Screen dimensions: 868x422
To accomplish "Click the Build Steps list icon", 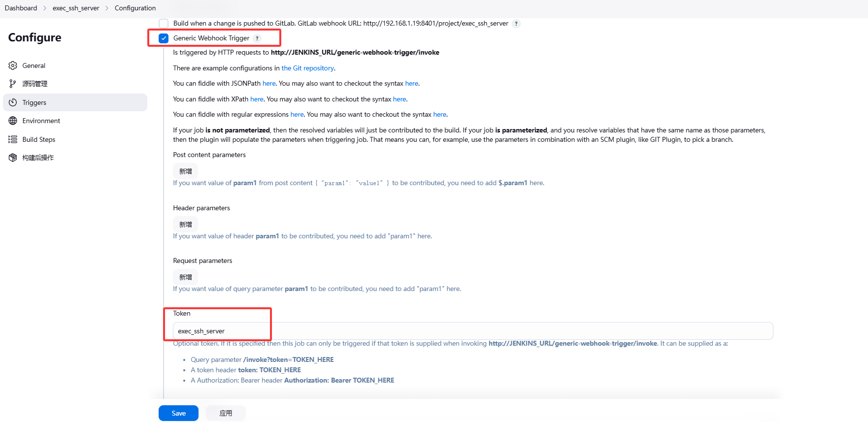I will [x=13, y=139].
